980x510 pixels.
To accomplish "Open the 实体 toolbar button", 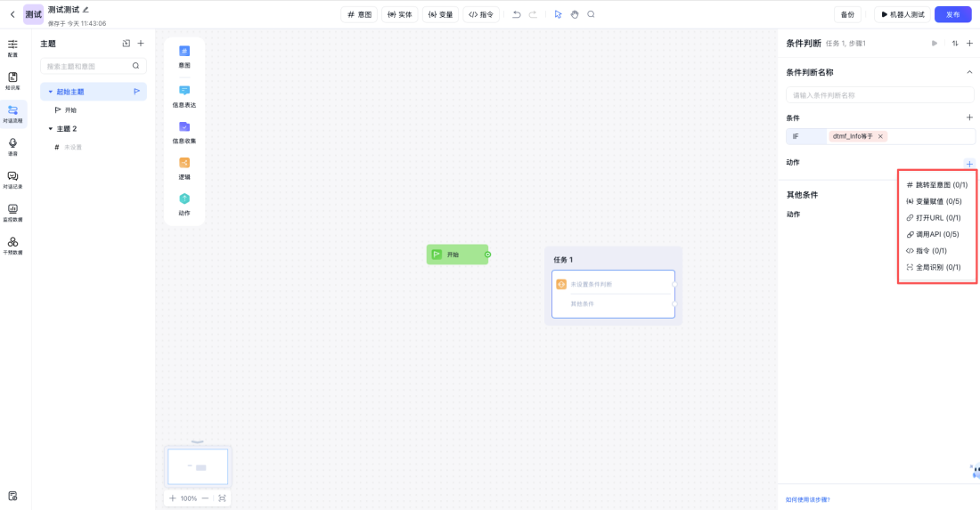I will pos(400,14).
